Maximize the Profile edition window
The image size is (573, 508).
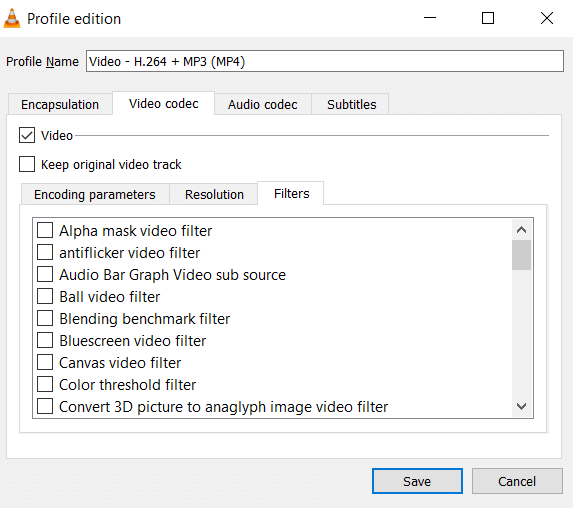coord(488,18)
